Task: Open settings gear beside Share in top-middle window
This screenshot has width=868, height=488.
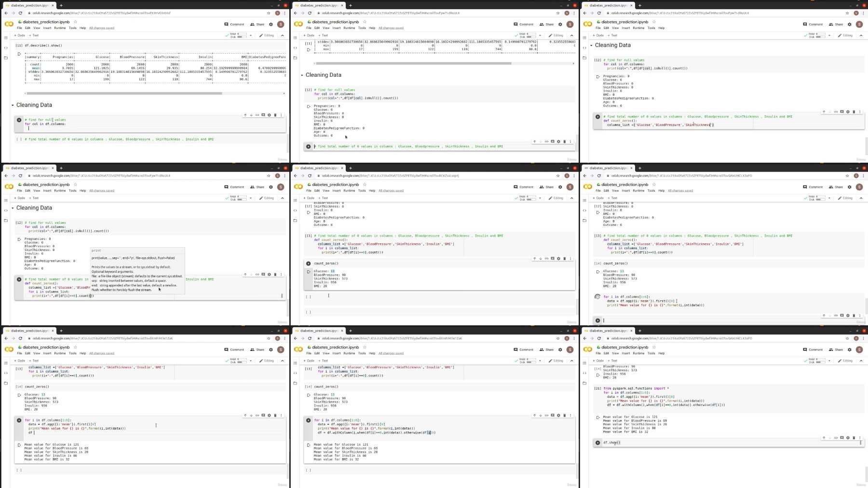Action: point(560,24)
